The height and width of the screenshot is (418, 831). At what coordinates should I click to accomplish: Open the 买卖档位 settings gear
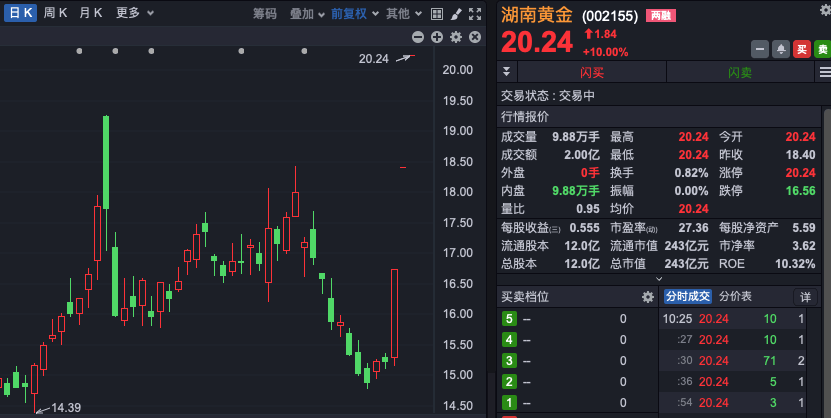[647, 297]
